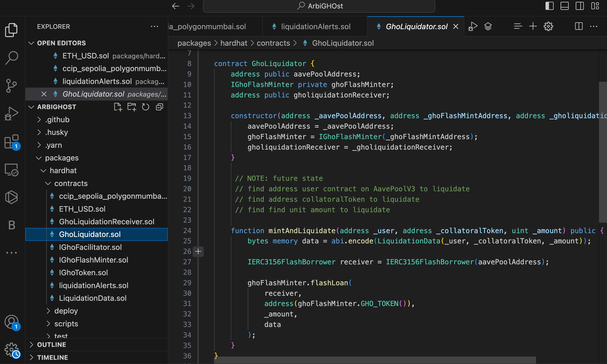607x364 pixels.
Task: Close GhoLiquidator.sol in Open Editors
Action: 44,94
